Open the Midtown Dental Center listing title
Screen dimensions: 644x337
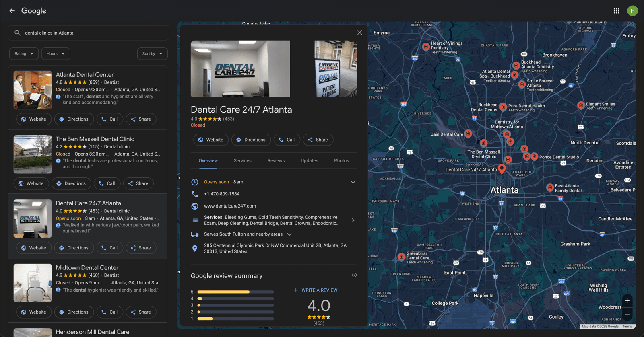pyautogui.click(x=87, y=267)
